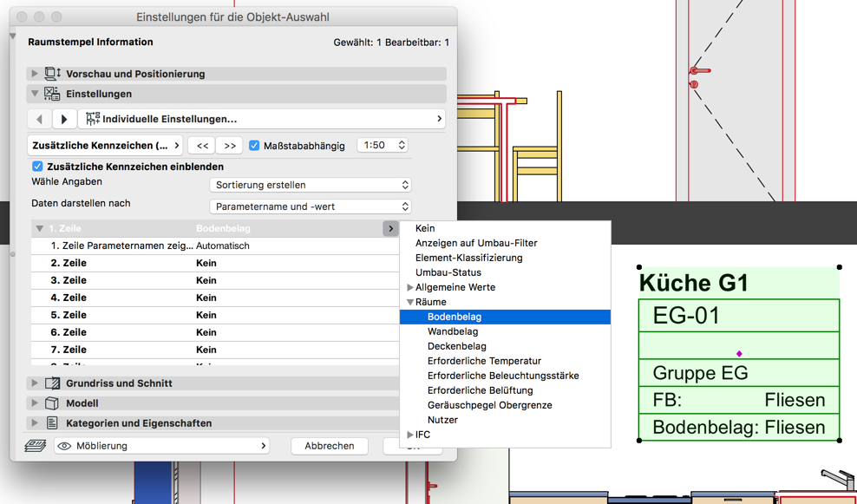Click the Kategorien und Eigenschaften list icon
This screenshot has width=857, height=504.
point(52,423)
